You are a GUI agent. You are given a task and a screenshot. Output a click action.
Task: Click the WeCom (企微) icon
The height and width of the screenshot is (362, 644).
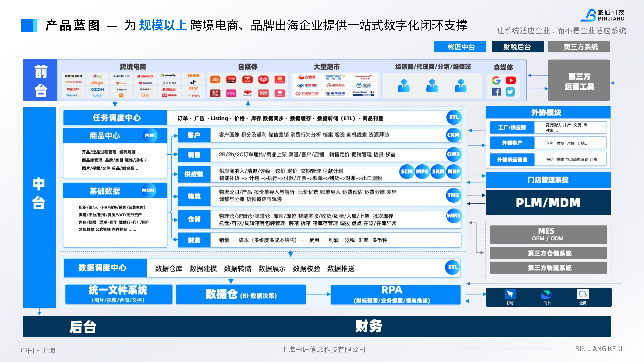pos(583,294)
